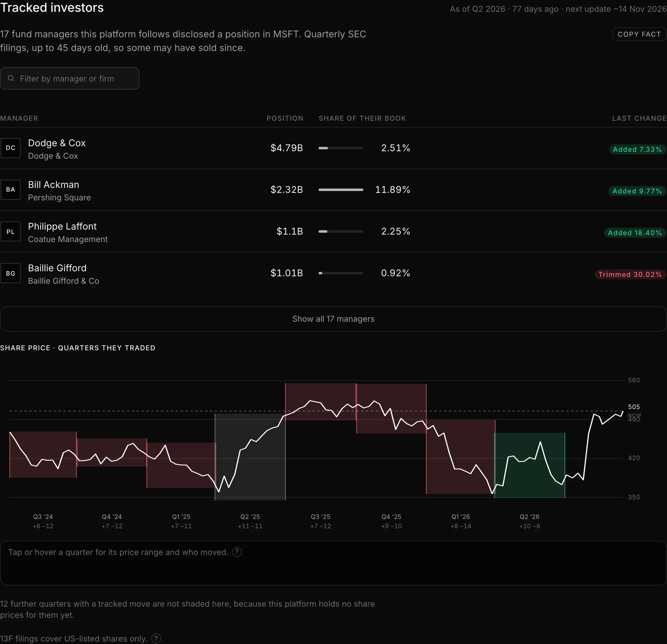Click the 350 price axis label
The image size is (667, 644).
pyautogui.click(x=634, y=497)
